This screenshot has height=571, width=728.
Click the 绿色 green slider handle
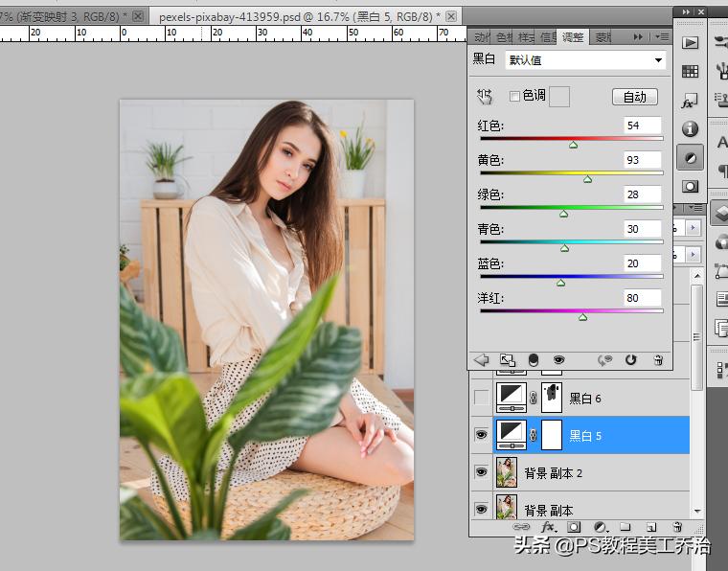pos(563,214)
